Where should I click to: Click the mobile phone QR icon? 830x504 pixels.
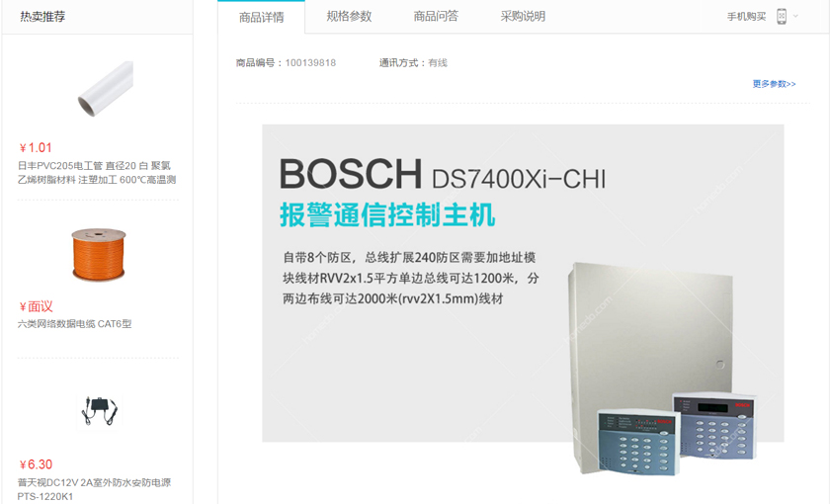coord(782,17)
